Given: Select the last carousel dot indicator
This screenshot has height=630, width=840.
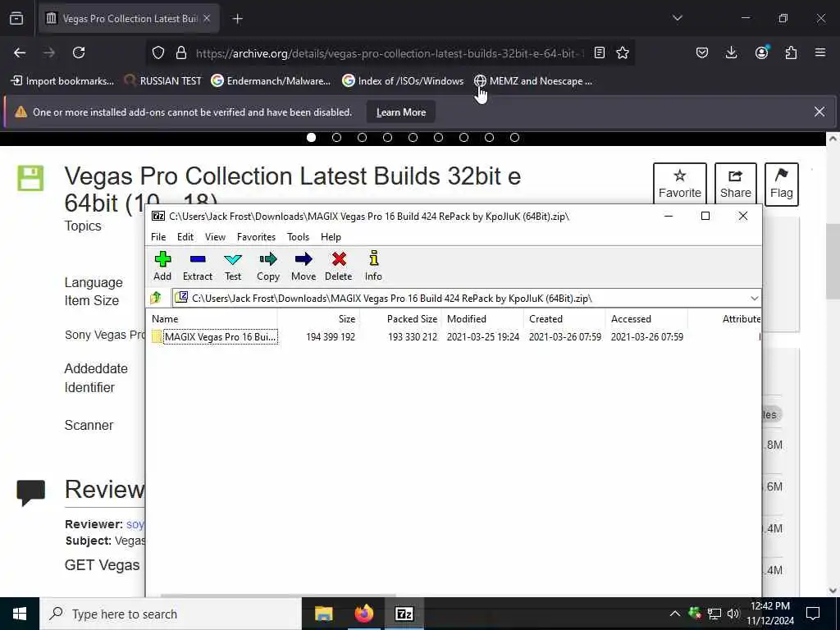Looking at the screenshot, I should pos(515,138).
